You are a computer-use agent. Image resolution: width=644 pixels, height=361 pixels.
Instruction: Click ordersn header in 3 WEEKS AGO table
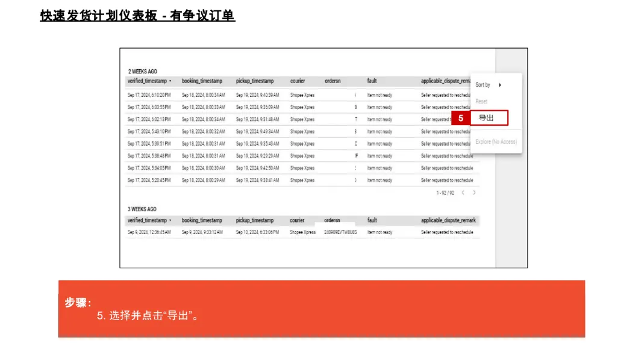tap(332, 220)
